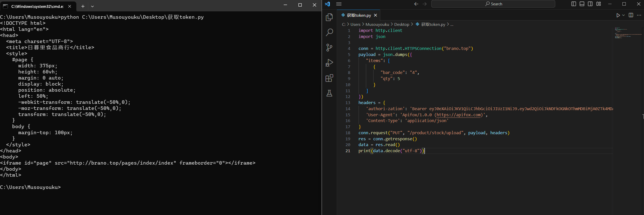Expand the run options dropdown arrow
This screenshot has width=644, height=215.
pos(623,15)
